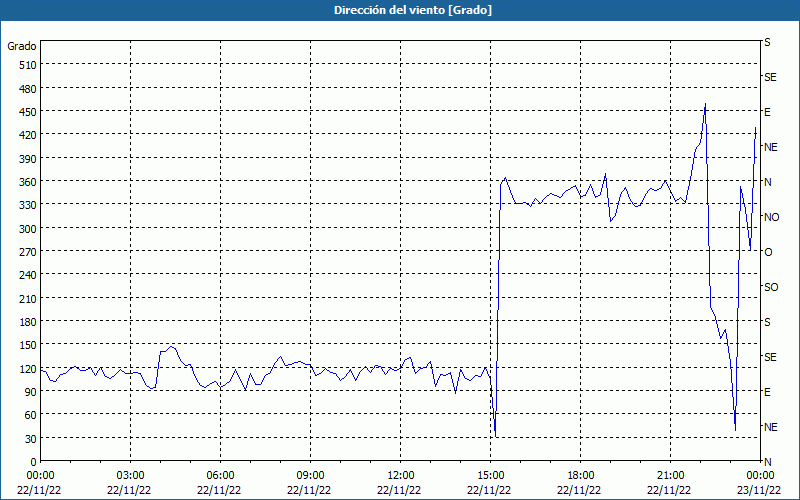Click the 0 value at the y-axis origin

[34, 462]
